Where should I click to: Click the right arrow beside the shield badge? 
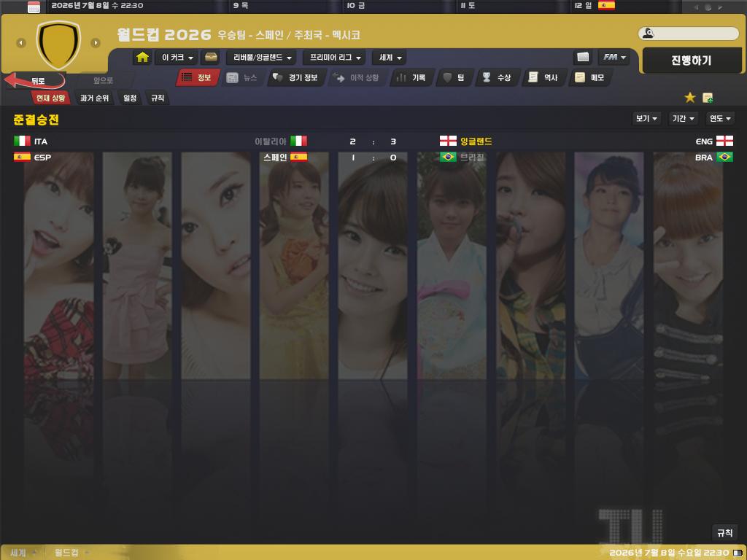click(96, 43)
